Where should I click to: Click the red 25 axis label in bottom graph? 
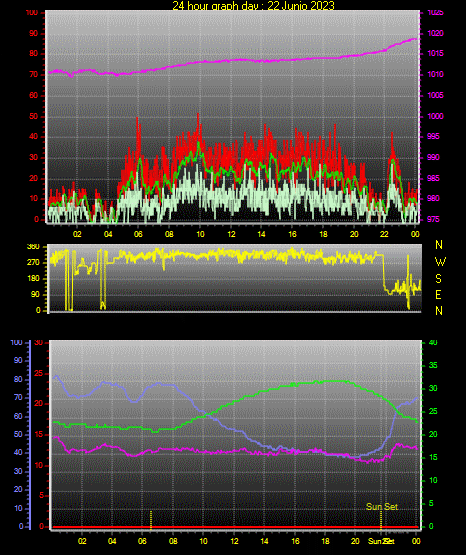38,373
